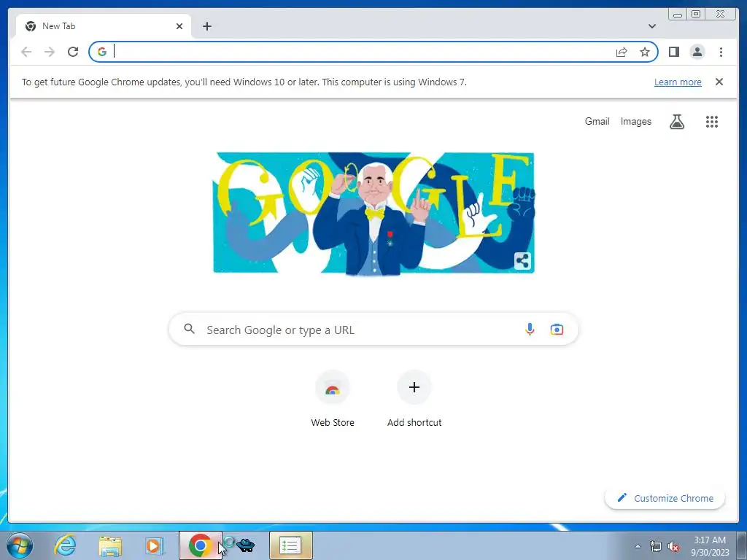The height and width of the screenshot is (560, 747).
Task: Open Windows Explorer folder in taskbar
Action: click(110, 545)
